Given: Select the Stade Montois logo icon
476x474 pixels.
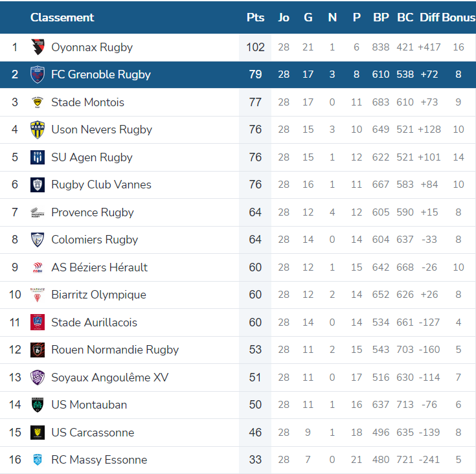Looking at the screenshot, I should coord(38,102).
